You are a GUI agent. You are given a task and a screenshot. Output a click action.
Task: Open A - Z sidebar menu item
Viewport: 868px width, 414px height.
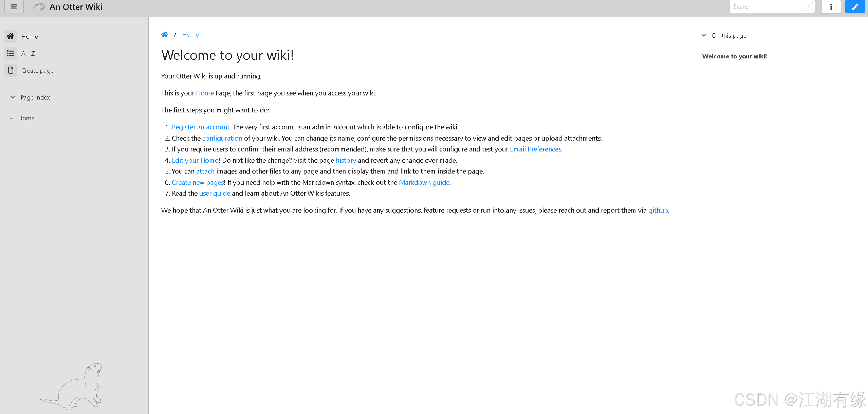(x=28, y=54)
